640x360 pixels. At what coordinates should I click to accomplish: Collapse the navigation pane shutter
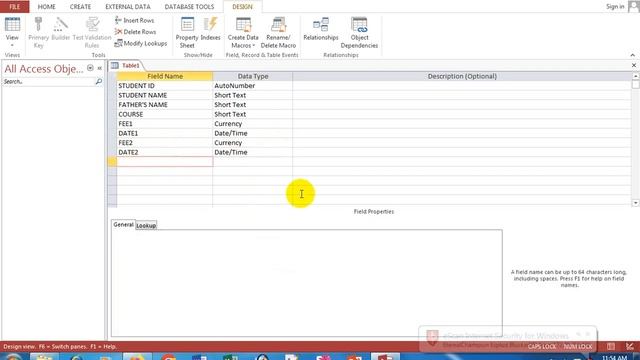click(100, 68)
